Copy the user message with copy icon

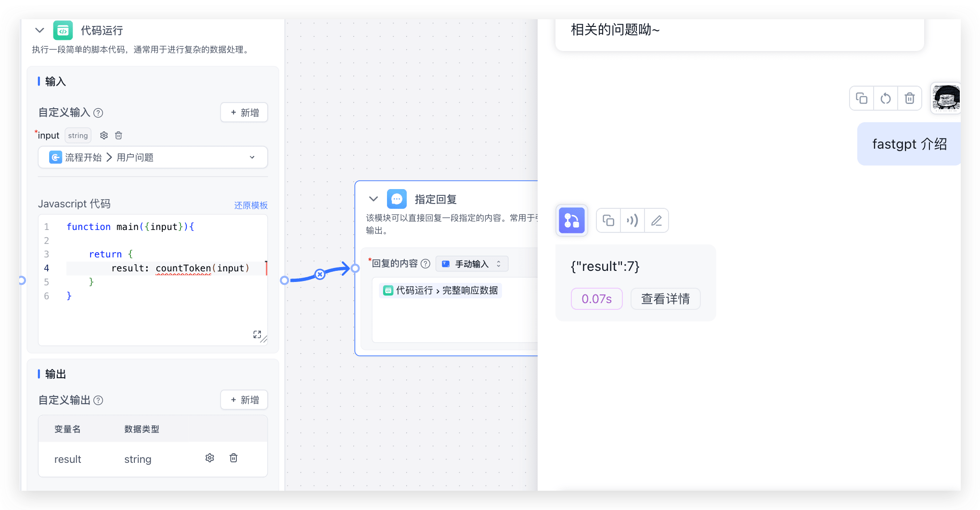(861, 99)
